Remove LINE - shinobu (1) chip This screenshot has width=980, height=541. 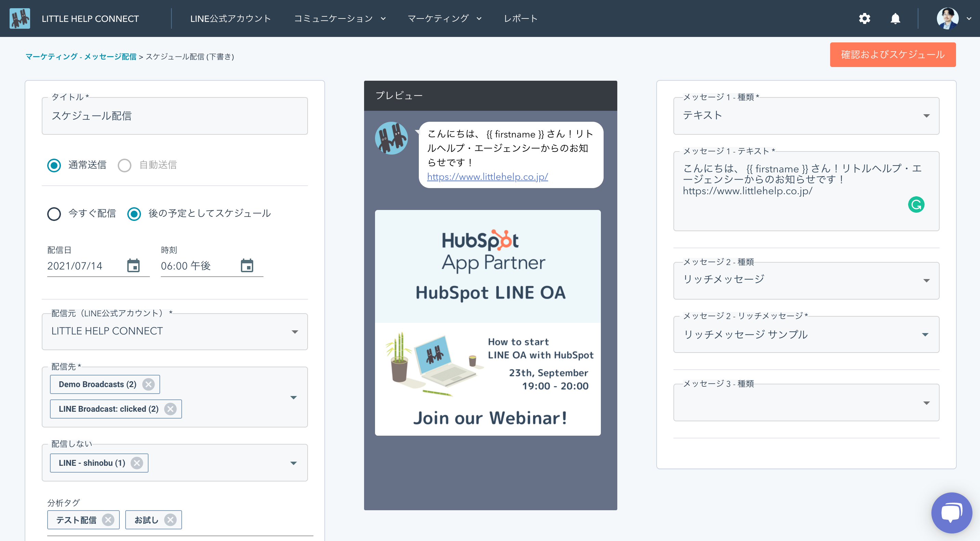pos(137,463)
